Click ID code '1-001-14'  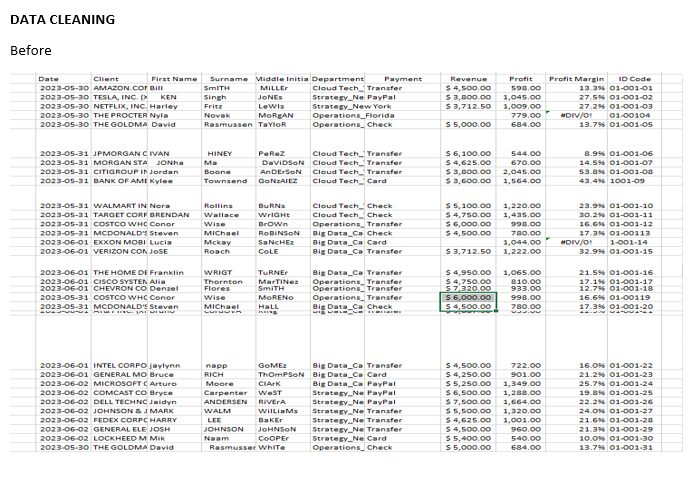628,242
